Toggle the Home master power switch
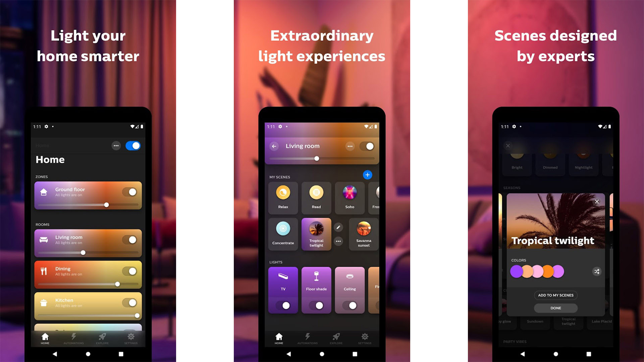This screenshot has height=362, width=644. pos(133,145)
